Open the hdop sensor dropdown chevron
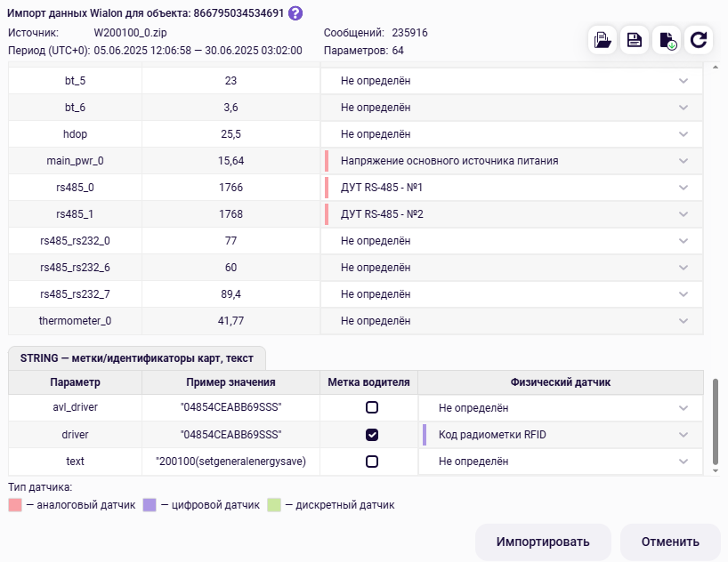This screenshot has width=728, height=562. coord(683,134)
